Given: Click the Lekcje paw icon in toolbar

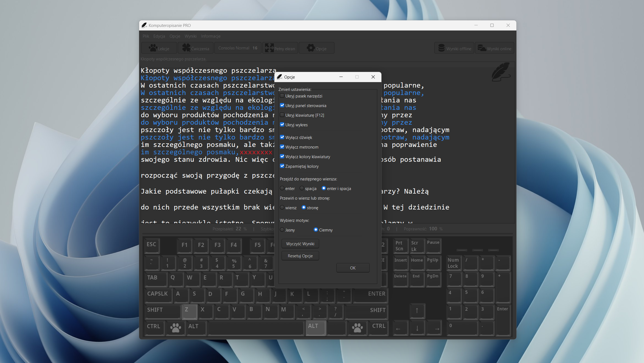Looking at the screenshot, I should click(153, 48).
